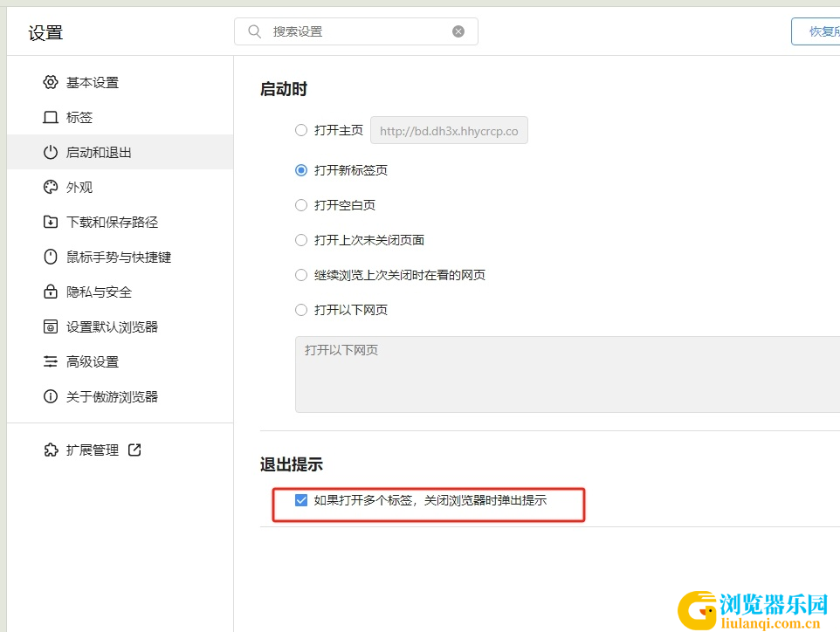840x632 pixels.
Task: Choose 打开上次未关闭页面 option
Action: coord(301,240)
